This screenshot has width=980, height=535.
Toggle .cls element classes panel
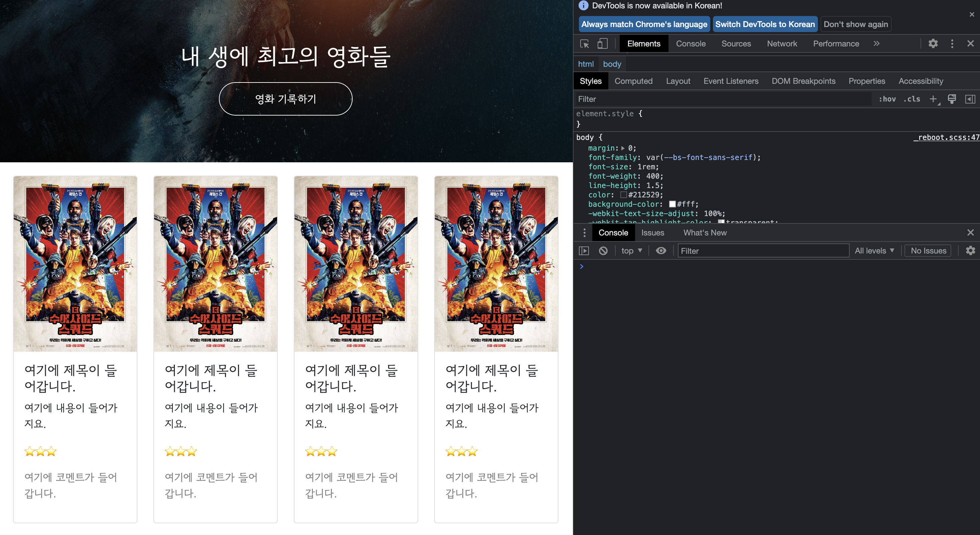point(912,99)
